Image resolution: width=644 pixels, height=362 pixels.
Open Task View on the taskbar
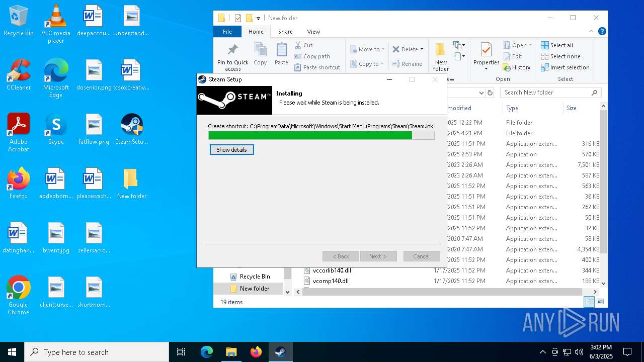[x=181, y=352]
